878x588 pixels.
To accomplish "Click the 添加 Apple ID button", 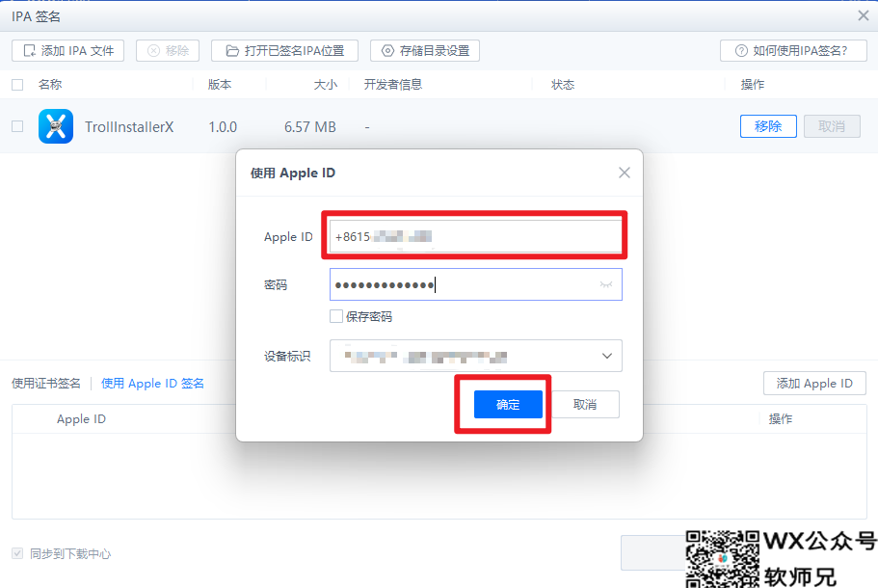I will pyautogui.click(x=814, y=384).
